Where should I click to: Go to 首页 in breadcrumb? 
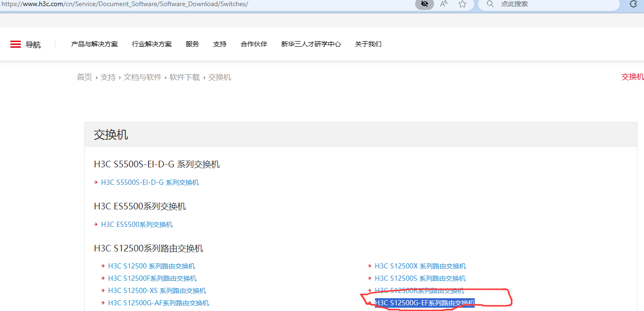pyautogui.click(x=85, y=77)
